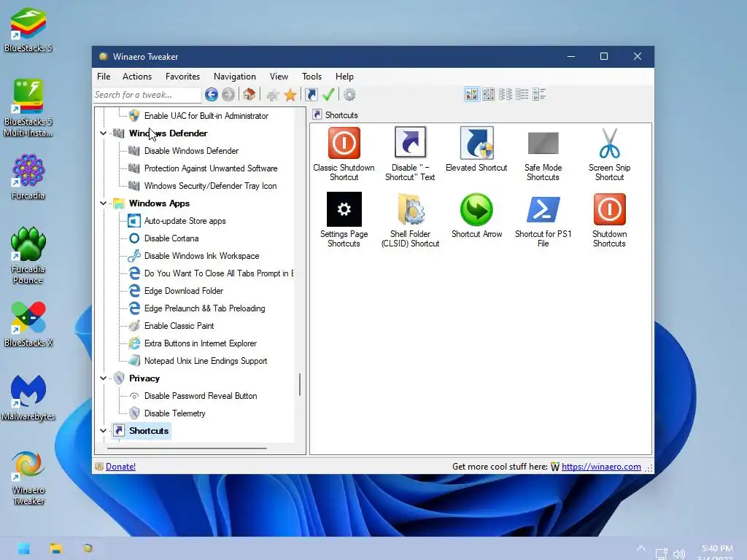Open the Favorites menu
This screenshot has height=560, width=747.
point(182,76)
